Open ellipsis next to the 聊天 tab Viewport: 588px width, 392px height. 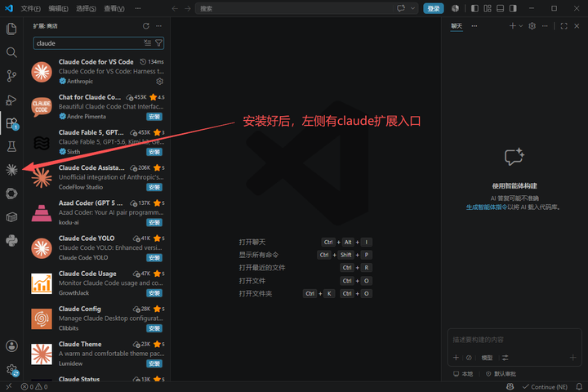tap(474, 26)
